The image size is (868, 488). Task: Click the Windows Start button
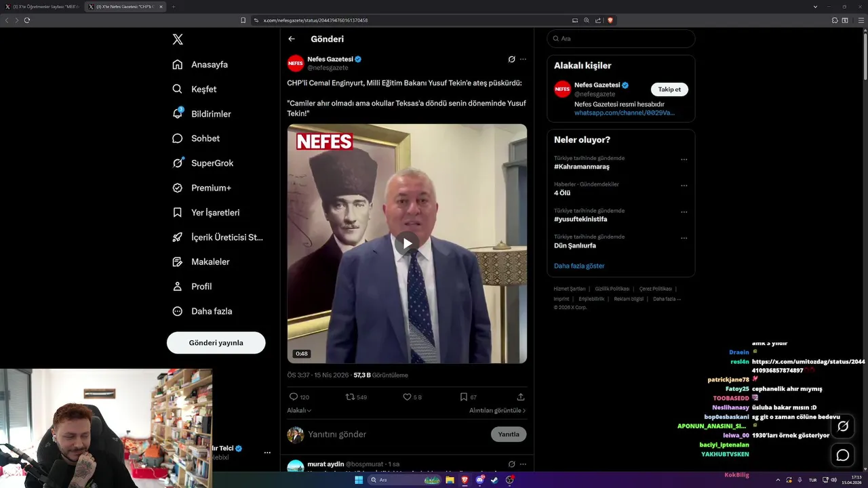(x=359, y=480)
